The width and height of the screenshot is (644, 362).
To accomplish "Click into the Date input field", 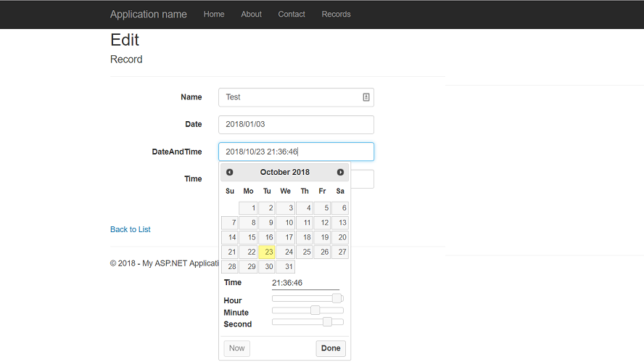I will [x=296, y=125].
